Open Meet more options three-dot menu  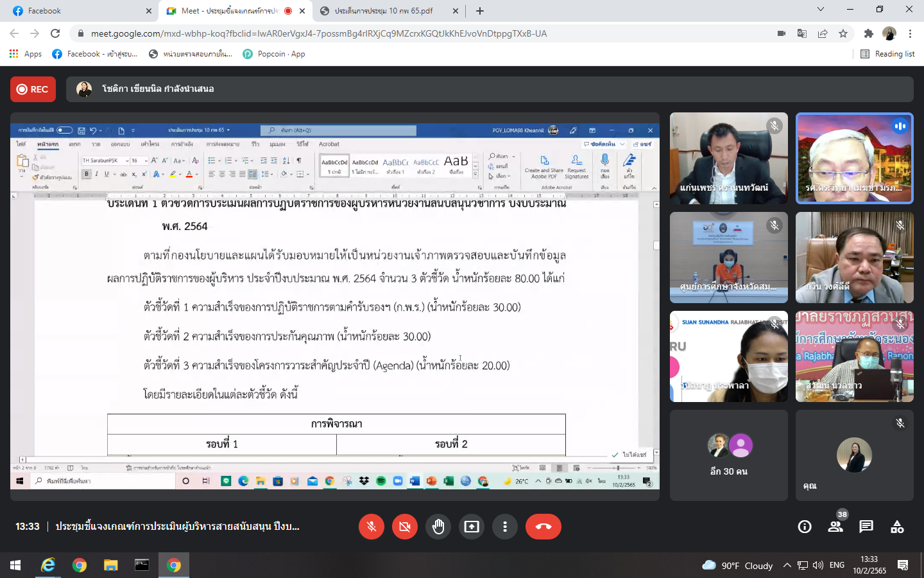505,527
